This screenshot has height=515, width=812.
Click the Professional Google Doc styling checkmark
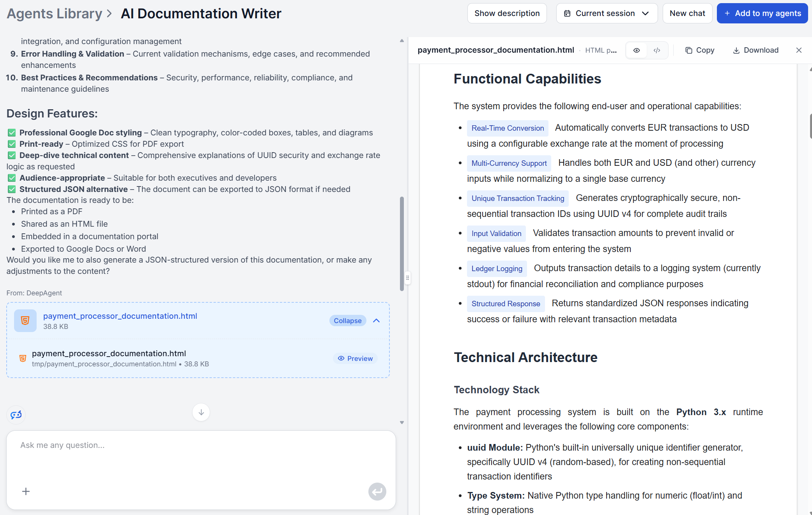[12, 133]
